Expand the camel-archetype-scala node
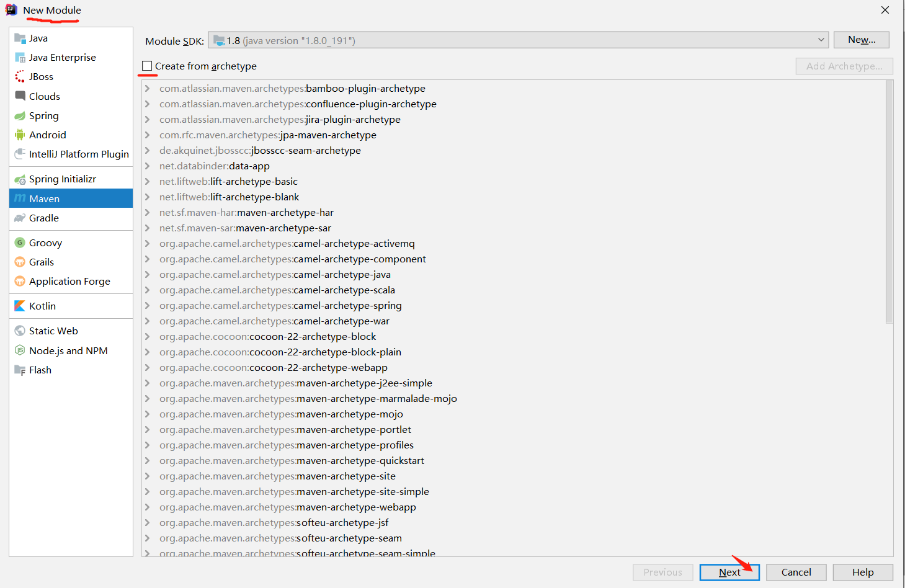 (148, 290)
